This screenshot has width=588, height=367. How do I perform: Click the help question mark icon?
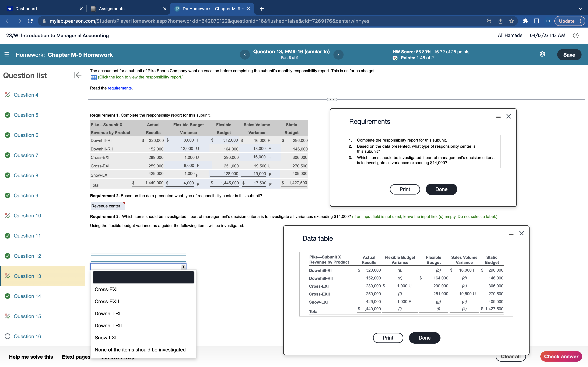click(x=575, y=35)
